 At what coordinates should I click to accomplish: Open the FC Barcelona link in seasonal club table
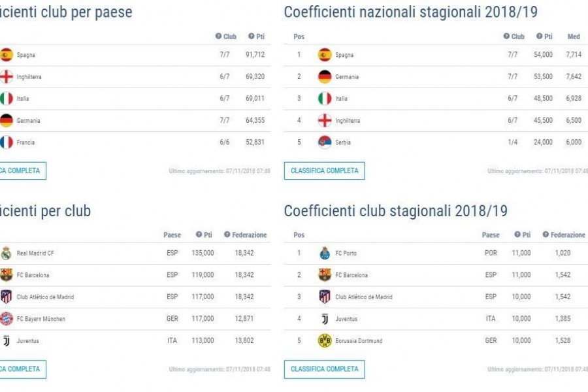351,275
